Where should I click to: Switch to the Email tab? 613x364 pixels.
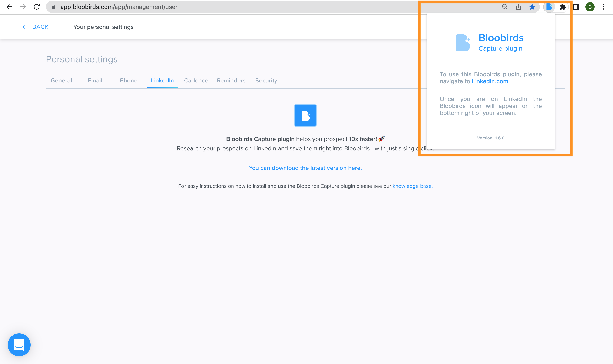(95, 80)
